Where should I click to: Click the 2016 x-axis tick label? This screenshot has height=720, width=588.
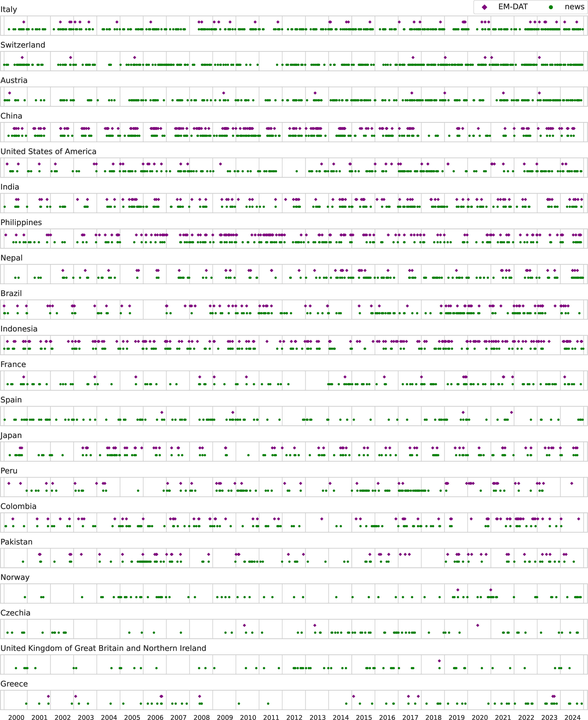pyautogui.click(x=387, y=717)
